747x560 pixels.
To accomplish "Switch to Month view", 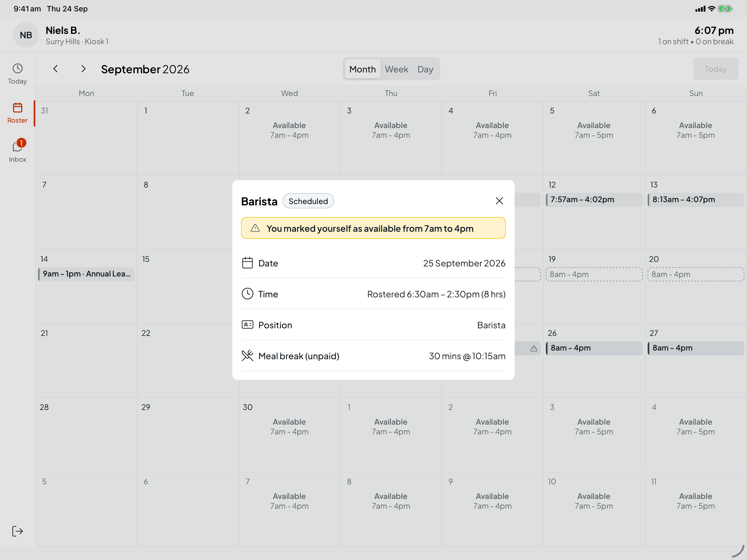I will (x=362, y=69).
